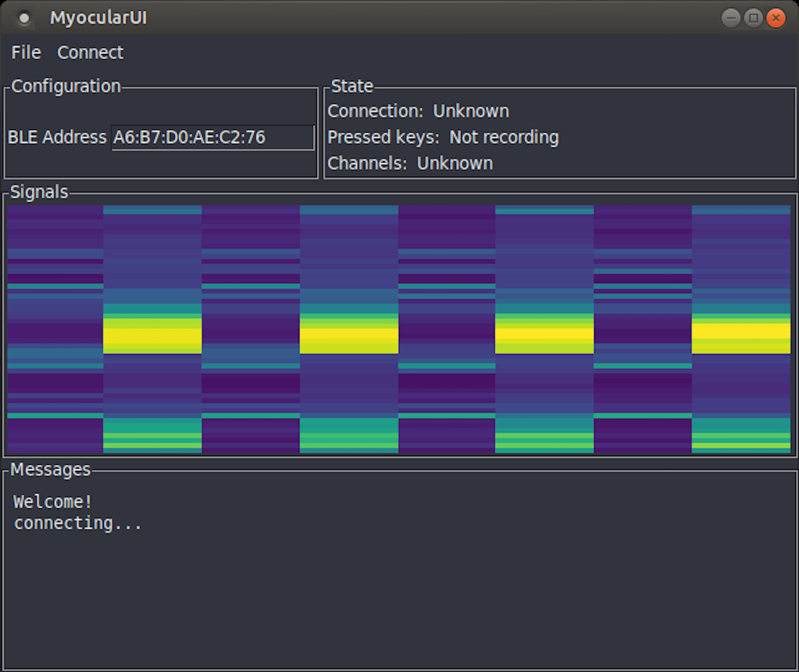Close the MyocularUI window
799x672 pixels.
pos(776,18)
